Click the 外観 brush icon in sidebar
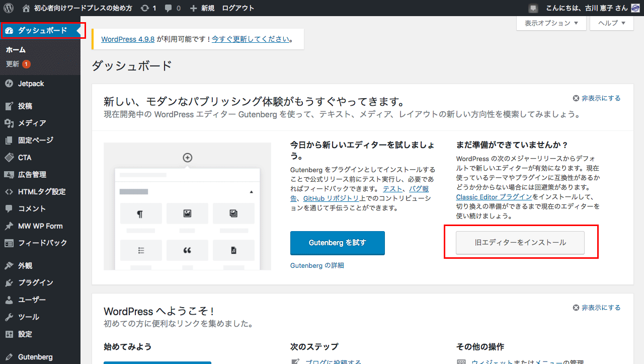 click(9, 265)
